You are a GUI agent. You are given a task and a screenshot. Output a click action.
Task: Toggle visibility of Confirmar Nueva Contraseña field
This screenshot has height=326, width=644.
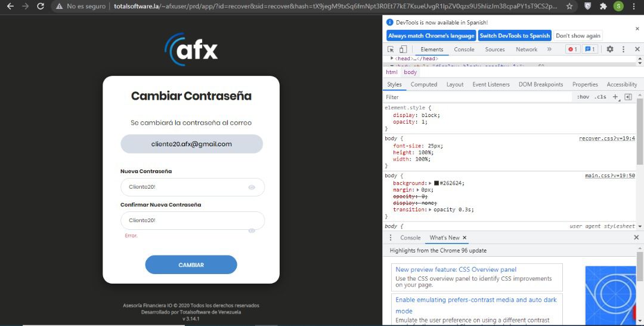(x=252, y=230)
